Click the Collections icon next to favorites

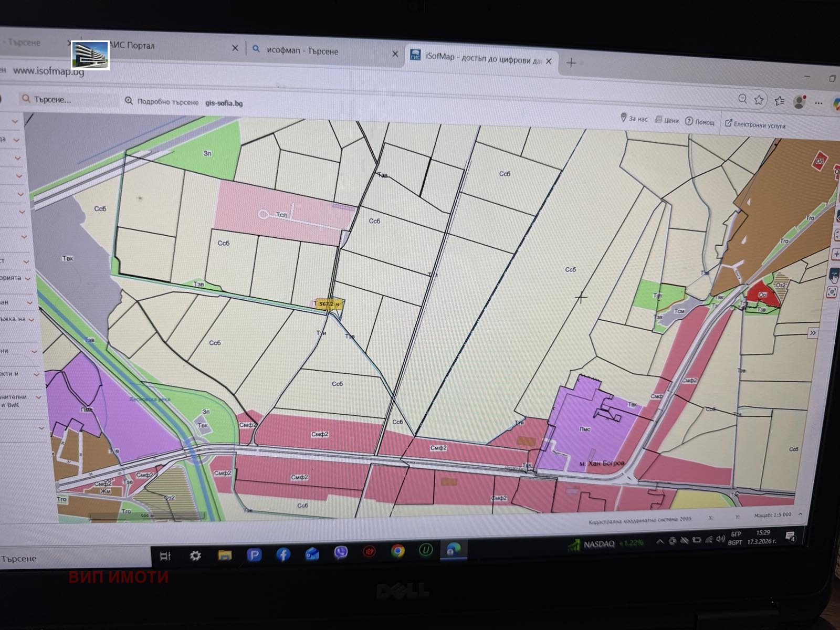pos(780,101)
